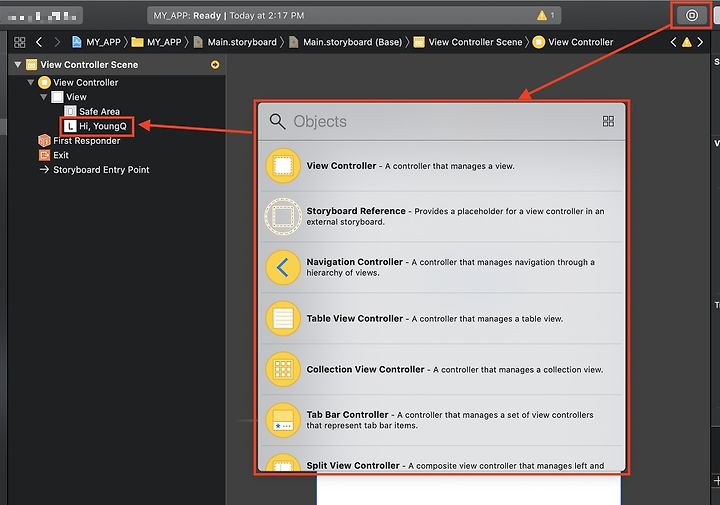
Task: Click in the Objects search field
Action: (x=441, y=122)
